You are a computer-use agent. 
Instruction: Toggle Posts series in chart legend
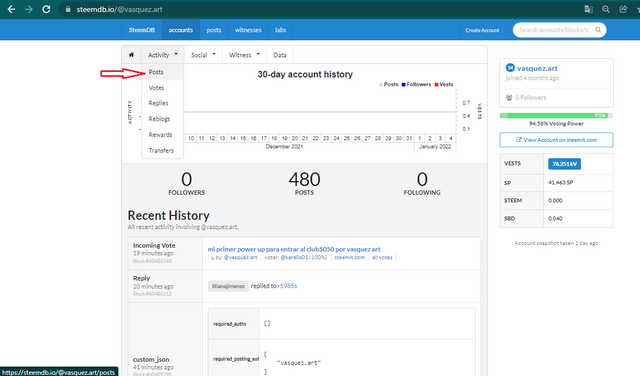pyautogui.click(x=389, y=85)
